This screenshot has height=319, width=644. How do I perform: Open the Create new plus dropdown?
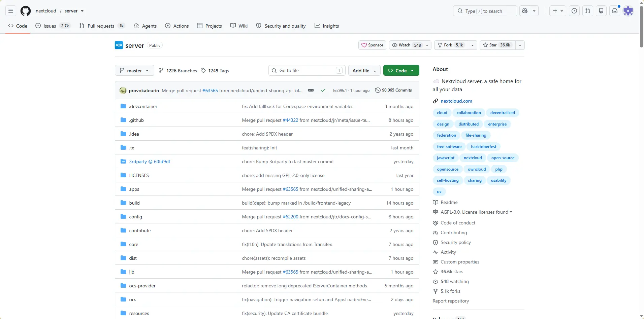pos(558,11)
